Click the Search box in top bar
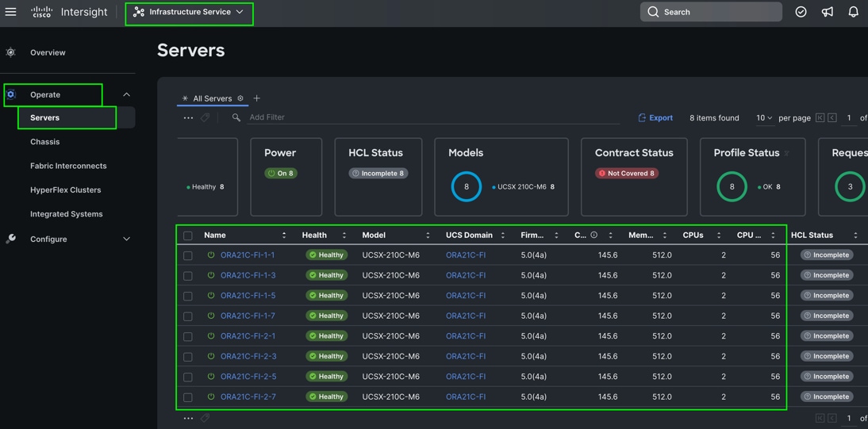Screen dimensions: 868x429 click(711, 12)
